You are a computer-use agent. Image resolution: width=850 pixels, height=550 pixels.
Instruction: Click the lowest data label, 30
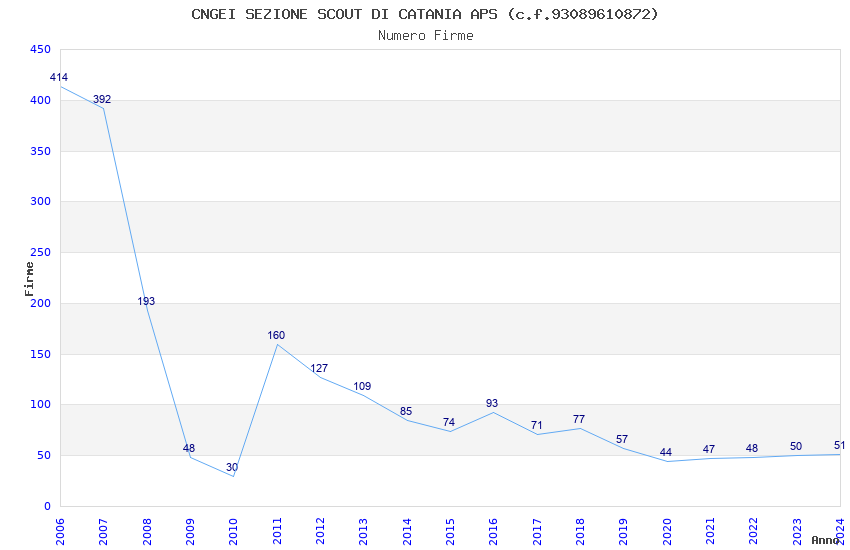(x=232, y=468)
